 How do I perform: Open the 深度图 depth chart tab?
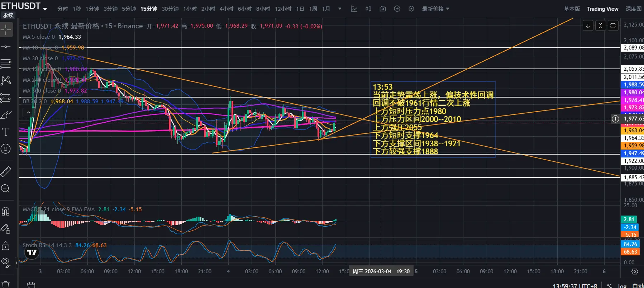pyautogui.click(x=634, y=9)
